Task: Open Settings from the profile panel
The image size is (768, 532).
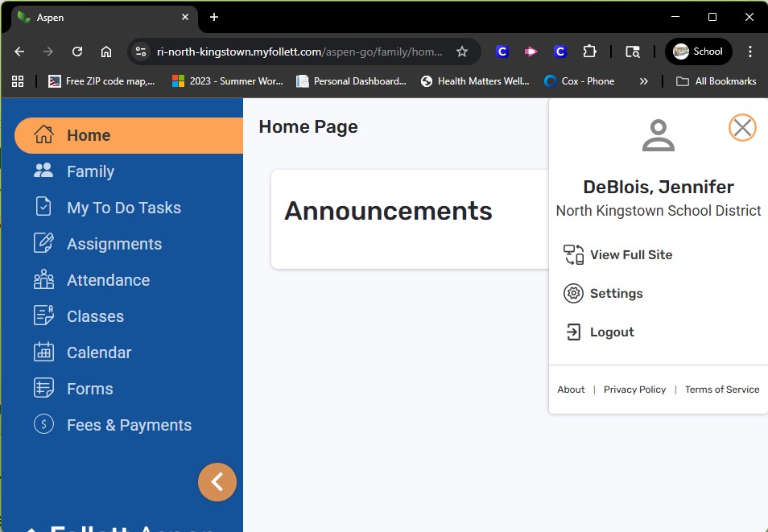Action: pos(616,293)
